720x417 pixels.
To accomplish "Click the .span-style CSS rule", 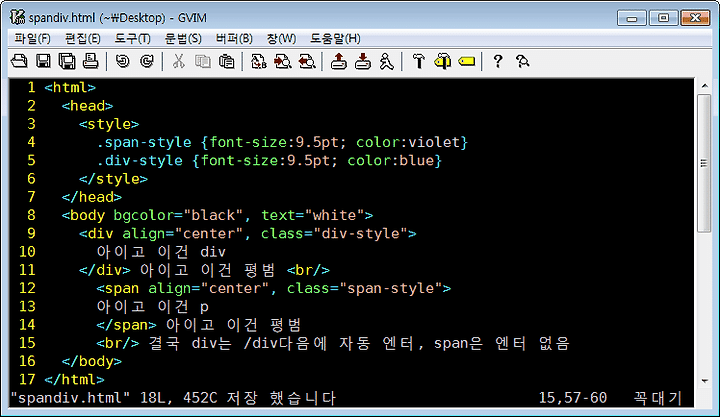I will click(x=282, y=142).
